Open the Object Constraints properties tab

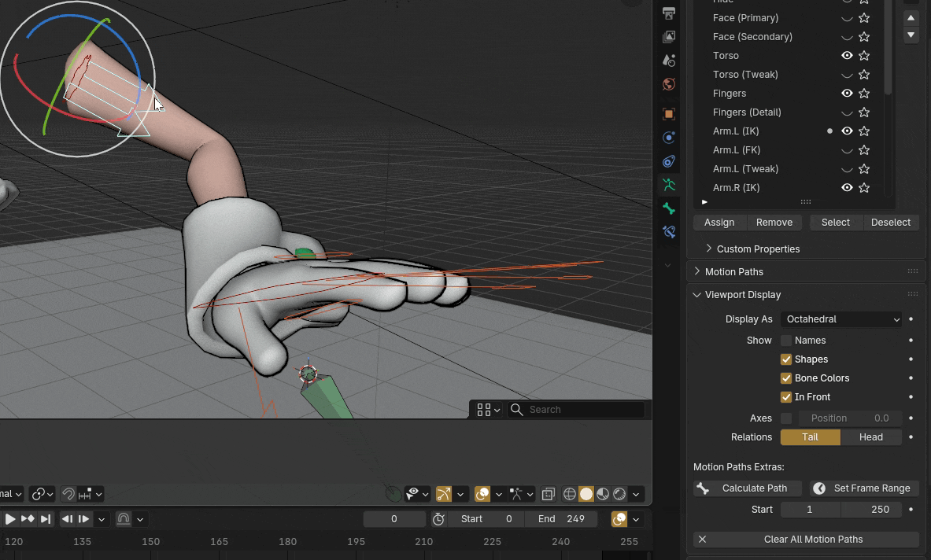pyautogui.click(x=669, y=161)
